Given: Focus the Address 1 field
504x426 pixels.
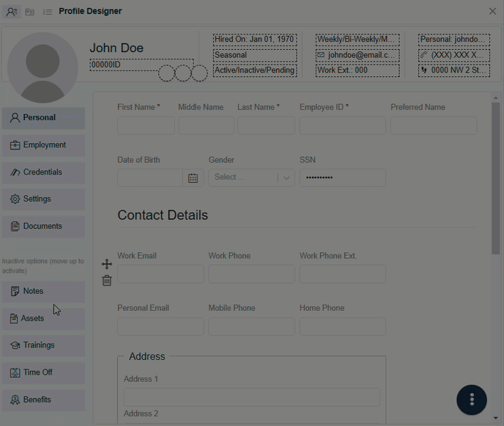Looking at the screenshot, I should (x=252, y=397).
